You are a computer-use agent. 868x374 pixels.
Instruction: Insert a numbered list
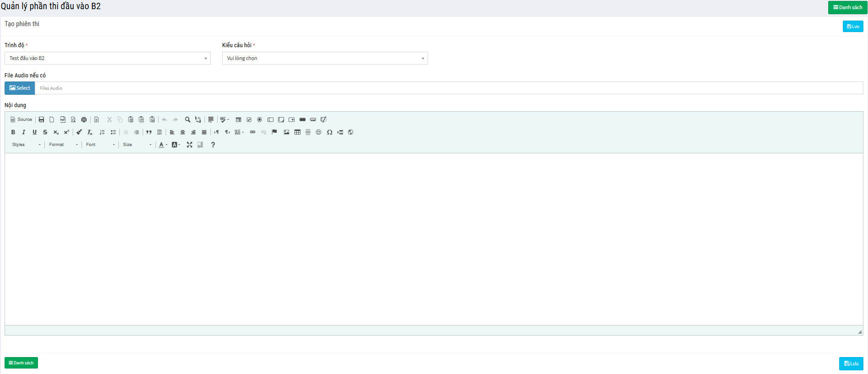coord(102,132)
